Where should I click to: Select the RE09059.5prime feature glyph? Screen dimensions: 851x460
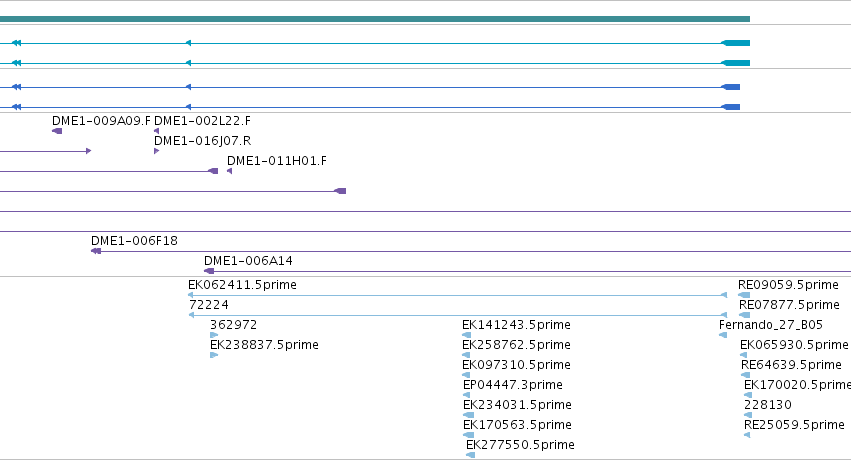[x=744, y=295]
